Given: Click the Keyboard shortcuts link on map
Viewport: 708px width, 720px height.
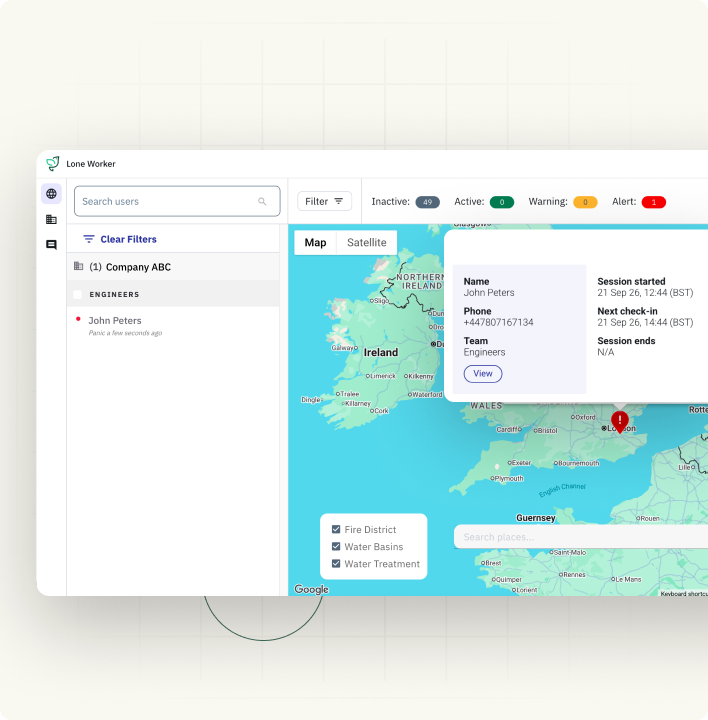Looking at the screenshot, I should (684, 593).
